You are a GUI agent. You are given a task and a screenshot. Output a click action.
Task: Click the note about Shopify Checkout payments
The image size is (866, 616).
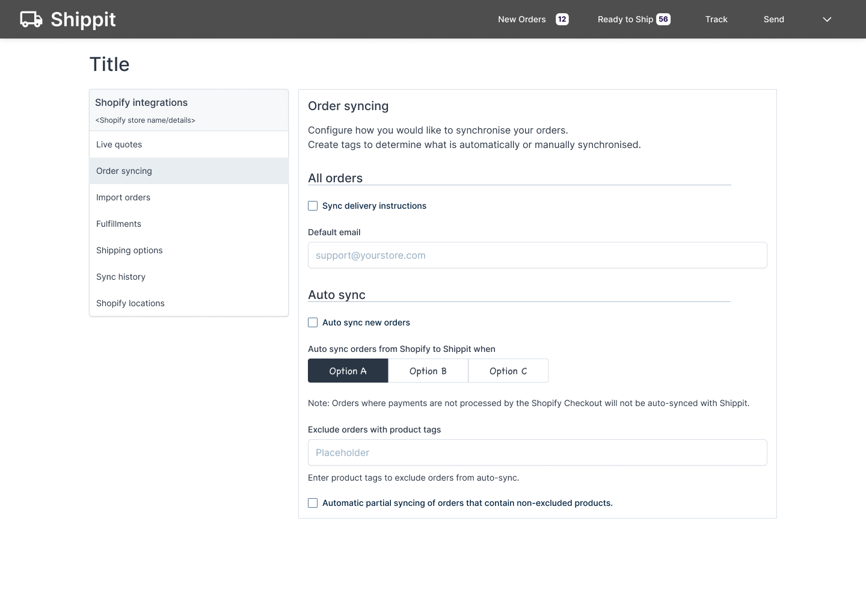coord(529,403)
